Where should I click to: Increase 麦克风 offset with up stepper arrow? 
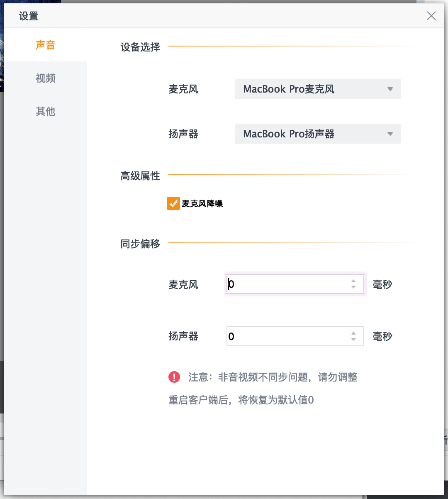click(353, 281)
